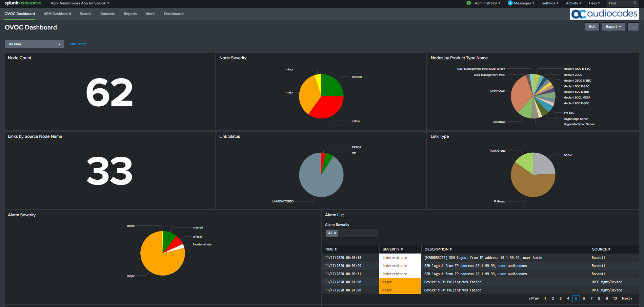
Task: Sort the table by SEVERITY column
Action: click(x=393, y=249)
